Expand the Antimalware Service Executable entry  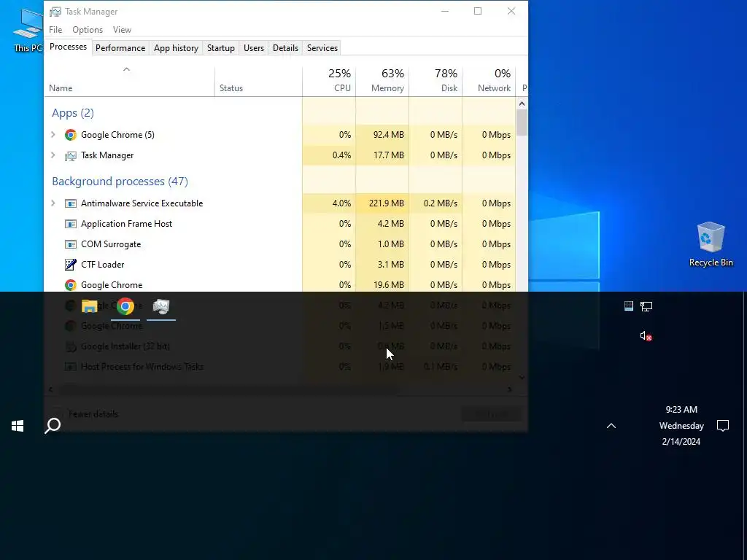pos(53,203)
